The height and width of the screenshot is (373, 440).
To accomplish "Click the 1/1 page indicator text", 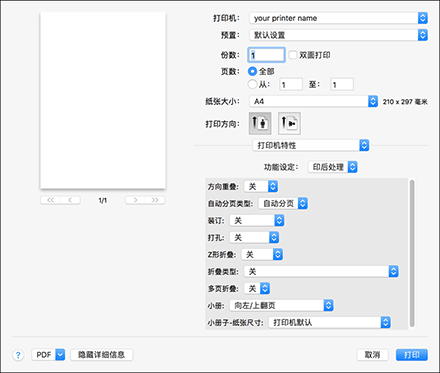I will 103,200.
